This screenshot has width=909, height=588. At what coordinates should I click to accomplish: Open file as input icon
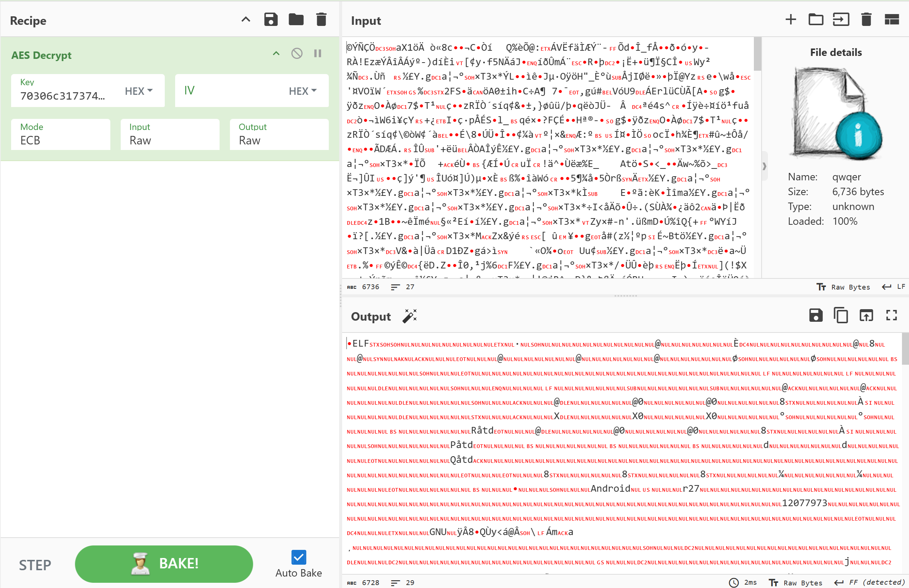pos(841,20)
